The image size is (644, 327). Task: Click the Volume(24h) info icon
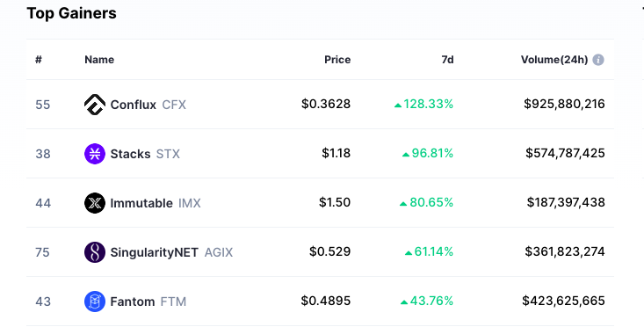598,60
